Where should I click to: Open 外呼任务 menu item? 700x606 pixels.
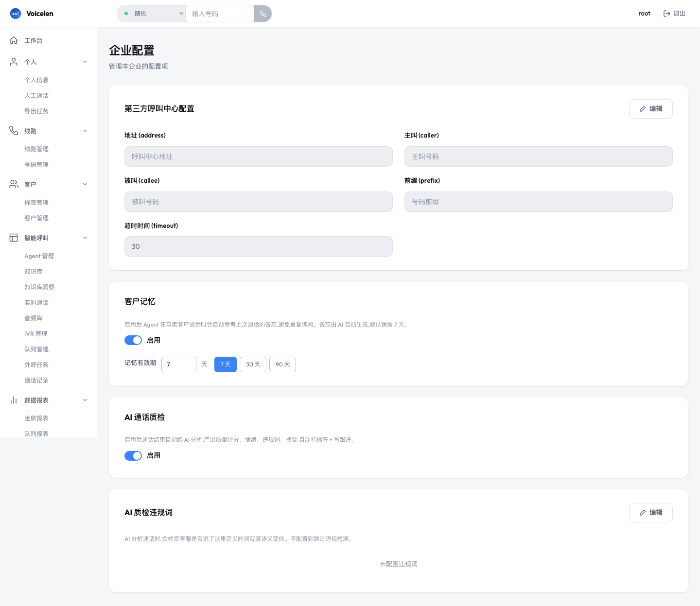pos(36,364)
